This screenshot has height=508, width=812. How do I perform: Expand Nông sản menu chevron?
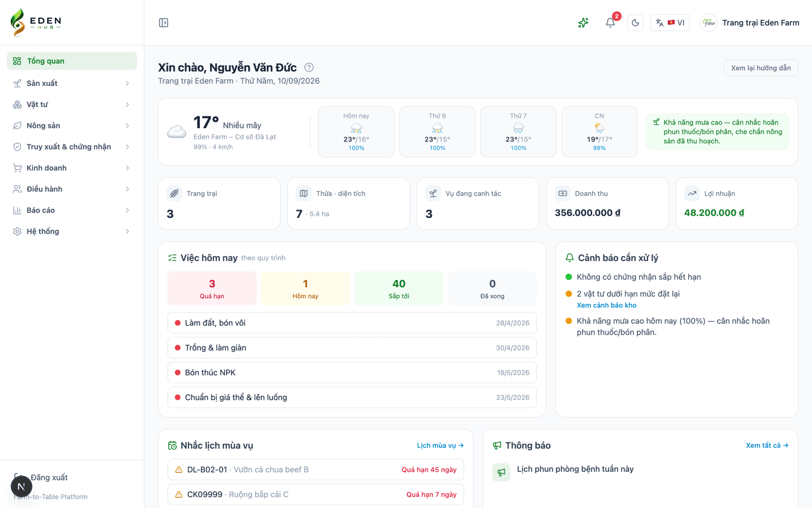pos(127,125)
